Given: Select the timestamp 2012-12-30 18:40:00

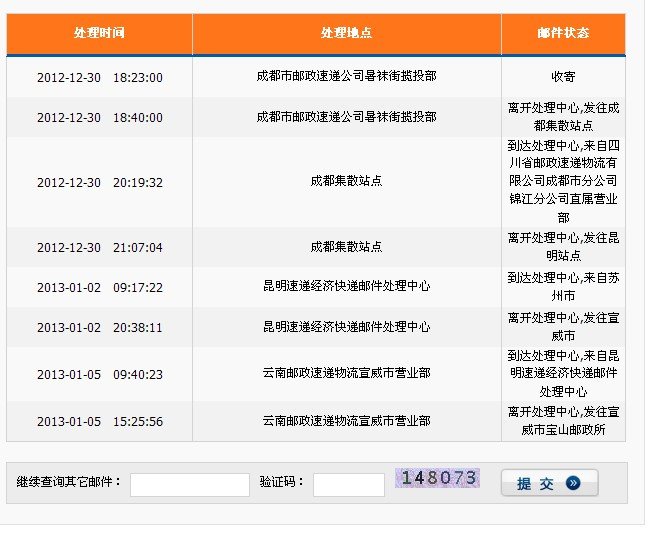Looking at the screenshot, I should click(x=99, y=117).
